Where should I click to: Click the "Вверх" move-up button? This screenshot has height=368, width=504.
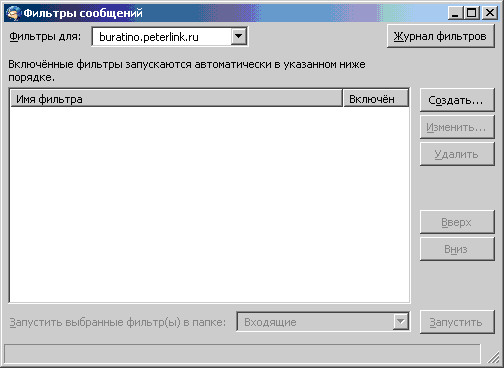pos(457,222)
